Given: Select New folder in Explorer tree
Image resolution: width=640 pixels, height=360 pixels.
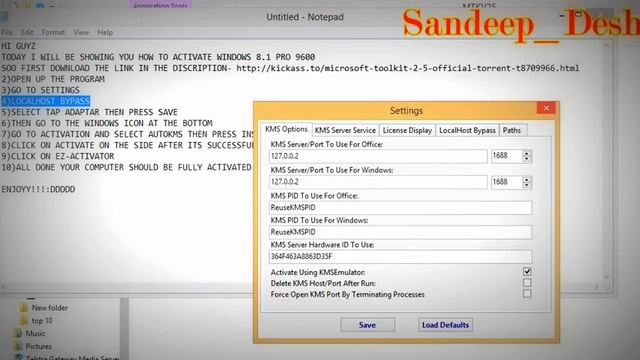Looking at the screenshot, I should click(x=50, y=308).
